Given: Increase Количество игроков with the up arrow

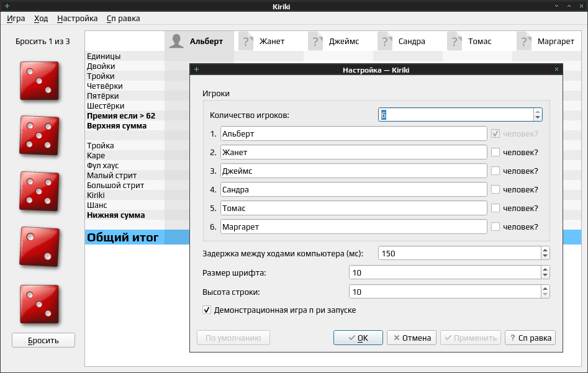Looking at the screenshot, I should tap(538, 112).
